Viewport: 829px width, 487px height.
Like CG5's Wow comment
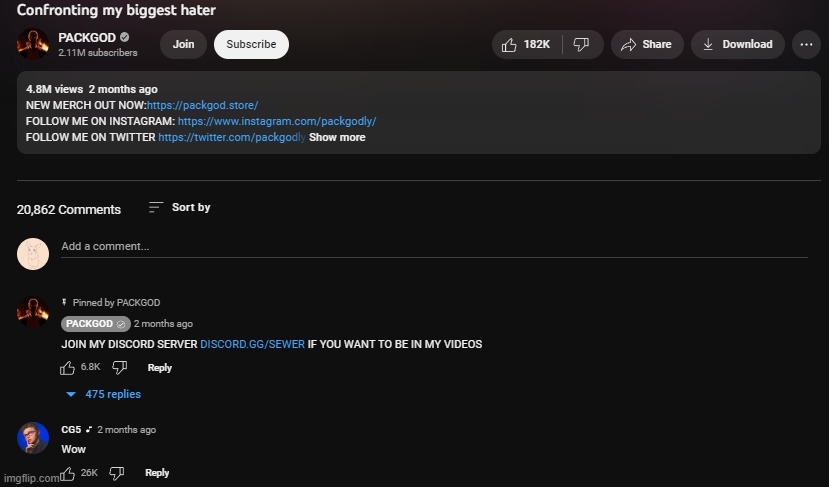(x=67, y=473)
